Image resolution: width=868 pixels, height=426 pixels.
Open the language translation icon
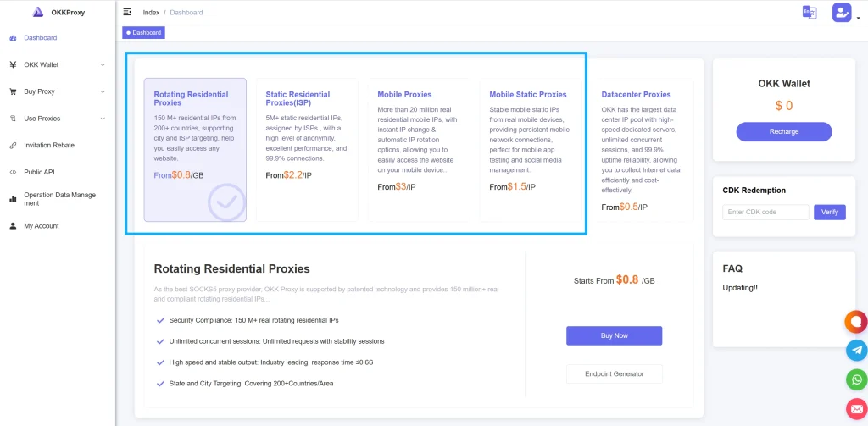[x=810, y=12]
